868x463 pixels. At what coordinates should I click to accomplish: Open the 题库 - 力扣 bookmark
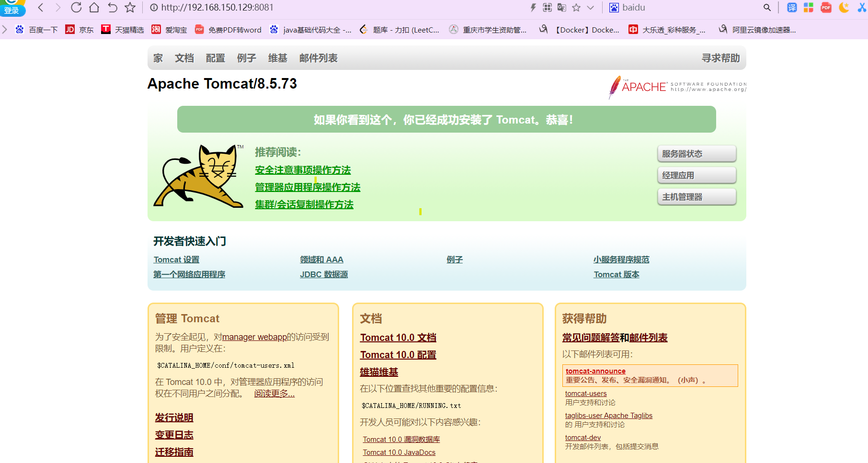tap(399, 30)
